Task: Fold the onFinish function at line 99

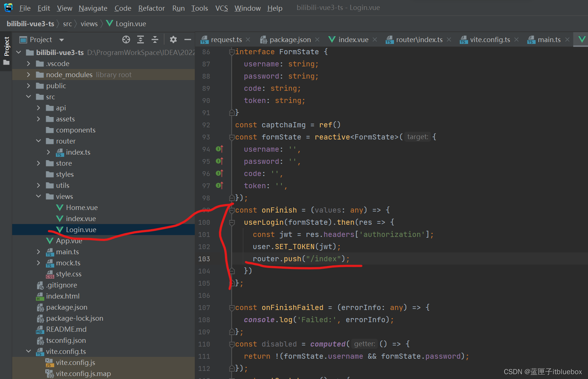Action: (x=232, y=210)
